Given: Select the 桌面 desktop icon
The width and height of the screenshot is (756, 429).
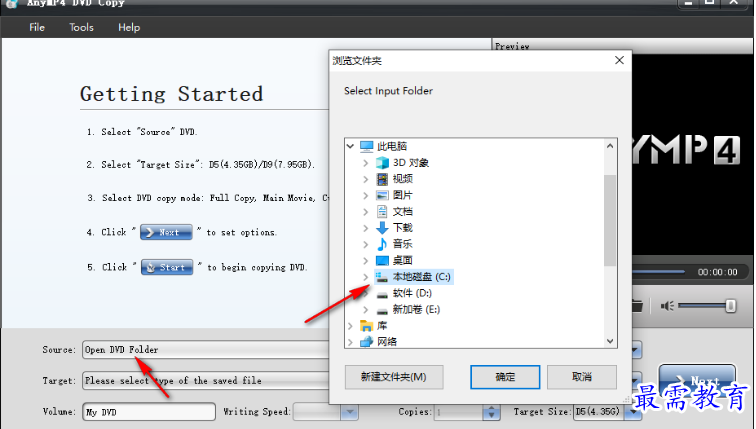Looking at the screenshot, I should pos(382,261).
